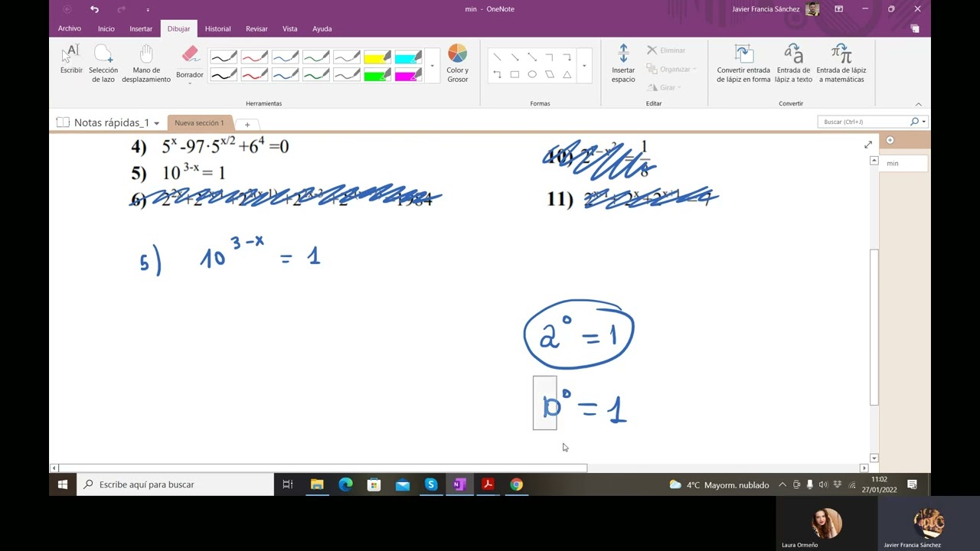
Task: Switch to the Insertar tab
Action: (x=141, y=29)
